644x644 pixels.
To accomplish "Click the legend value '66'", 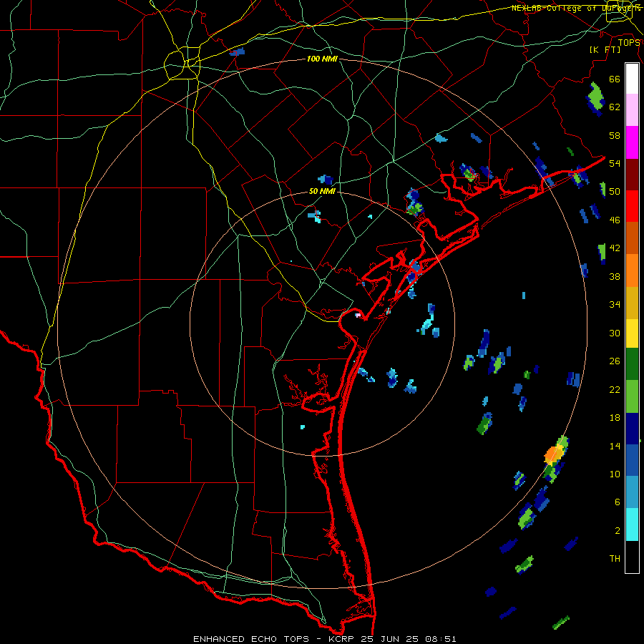I will (615, 79).
